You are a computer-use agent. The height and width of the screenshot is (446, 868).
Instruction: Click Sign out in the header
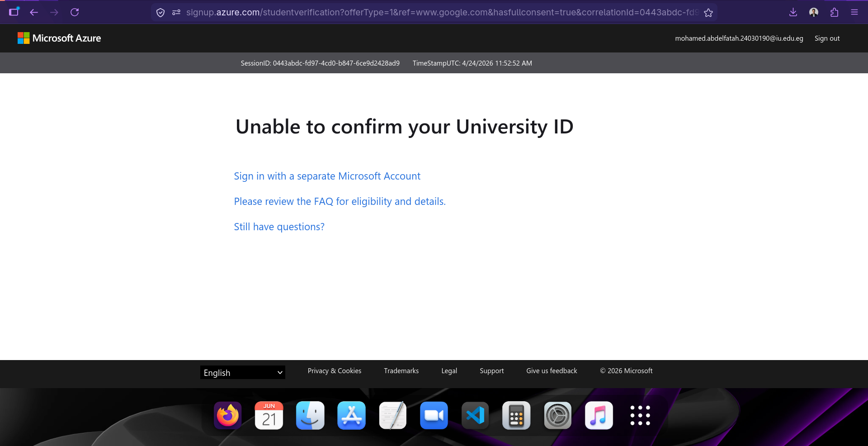pyautogui.click(x=827, y=38)
